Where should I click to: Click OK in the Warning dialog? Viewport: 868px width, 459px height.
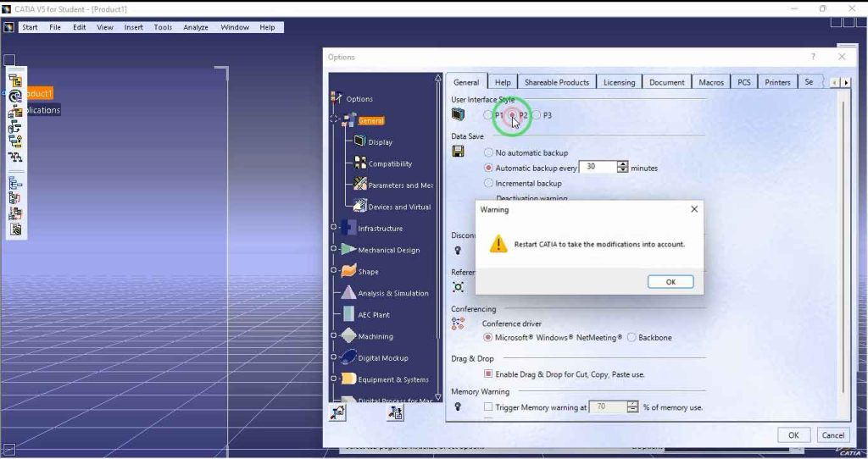point(670,282)
